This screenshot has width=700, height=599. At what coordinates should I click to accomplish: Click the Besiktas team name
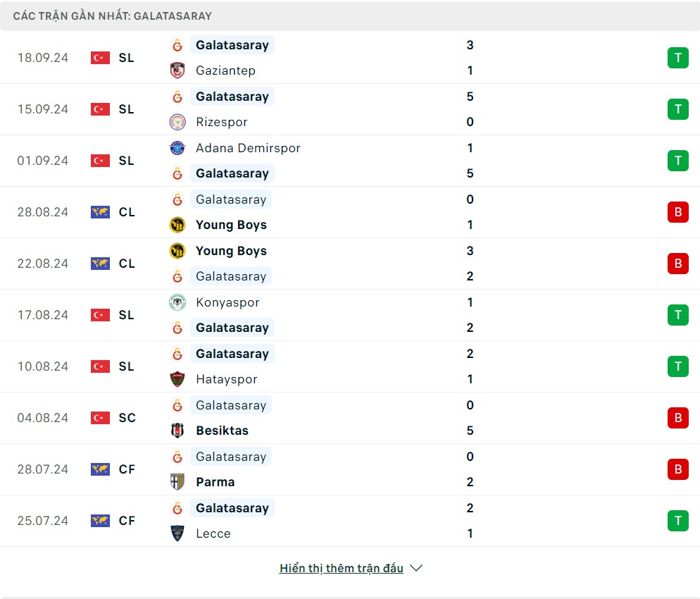point(222,431)
